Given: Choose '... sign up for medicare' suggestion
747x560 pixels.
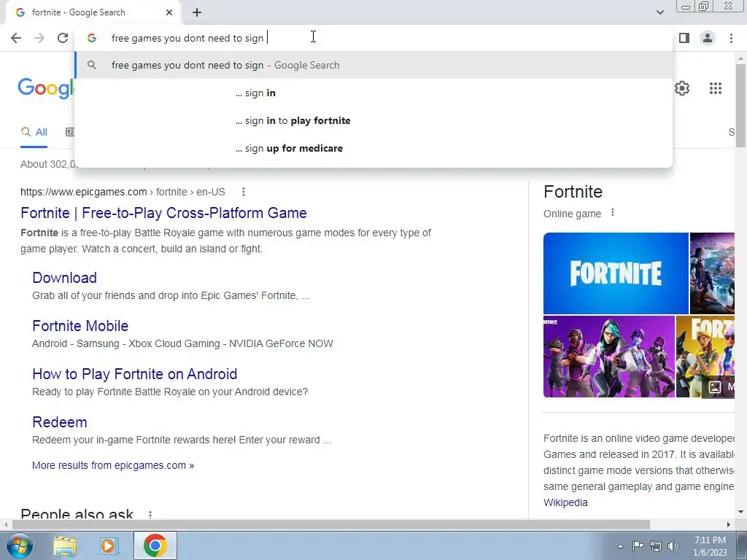Looking at the screenshot, I should tap(374, 148).
